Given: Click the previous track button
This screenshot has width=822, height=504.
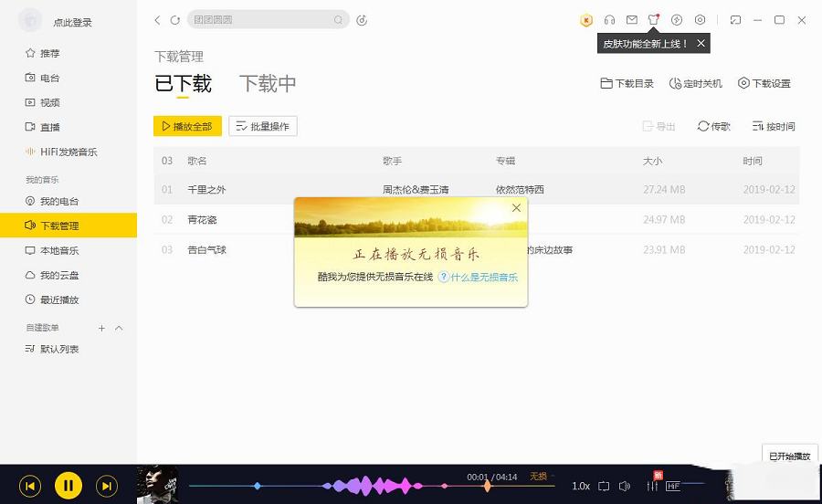Looking at the screenshot, I should pyautogui.click(x=30, y=486).
